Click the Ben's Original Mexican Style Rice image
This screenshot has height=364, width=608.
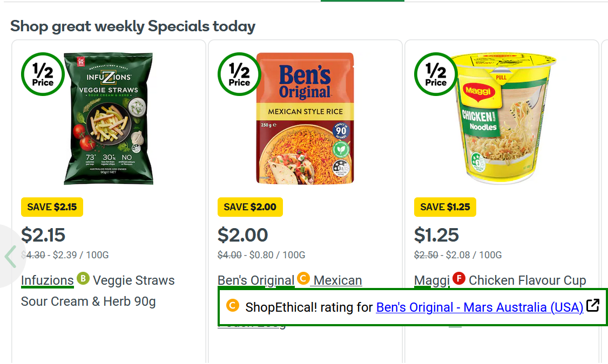coord(305,119)
